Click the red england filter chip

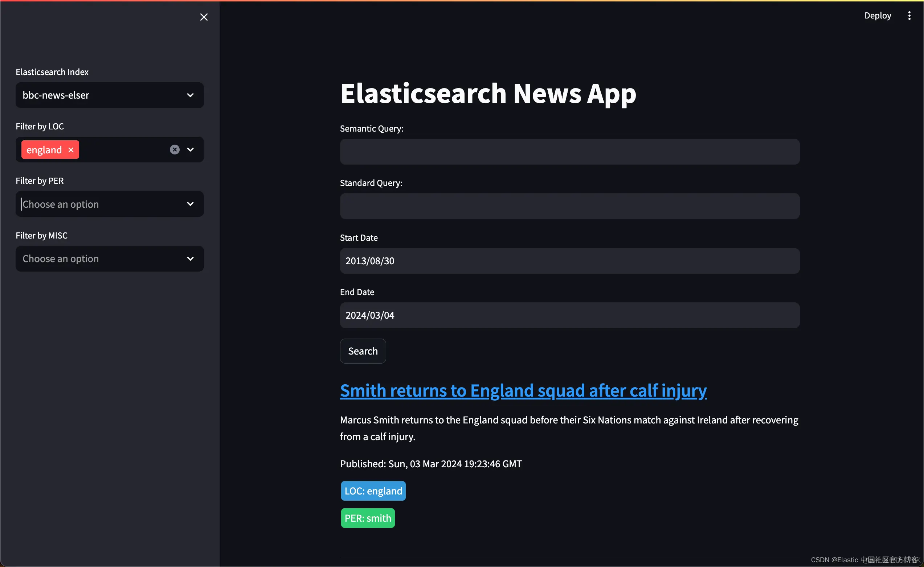(44, 150)
